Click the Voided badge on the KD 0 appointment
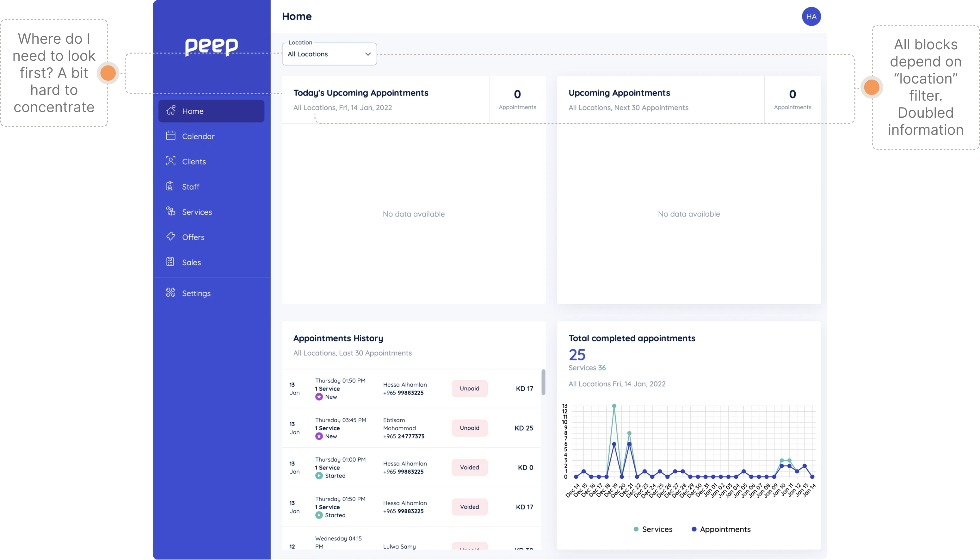 (x=470, y=467)
